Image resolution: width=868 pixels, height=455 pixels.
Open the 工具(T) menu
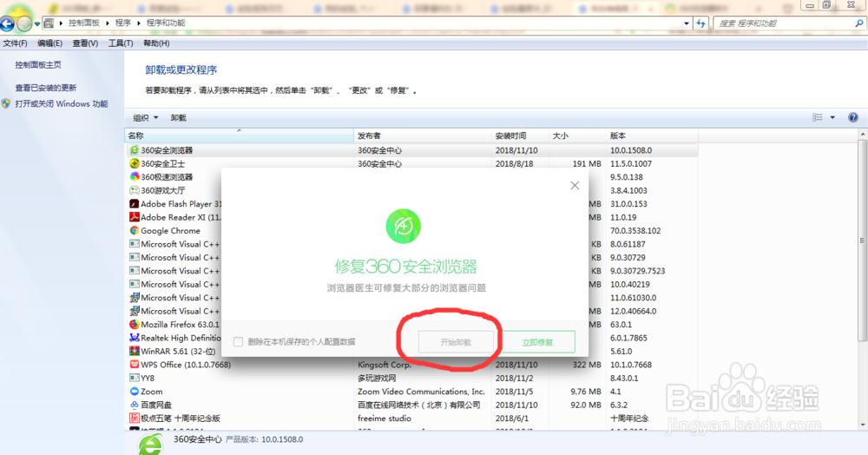[120, 43]
